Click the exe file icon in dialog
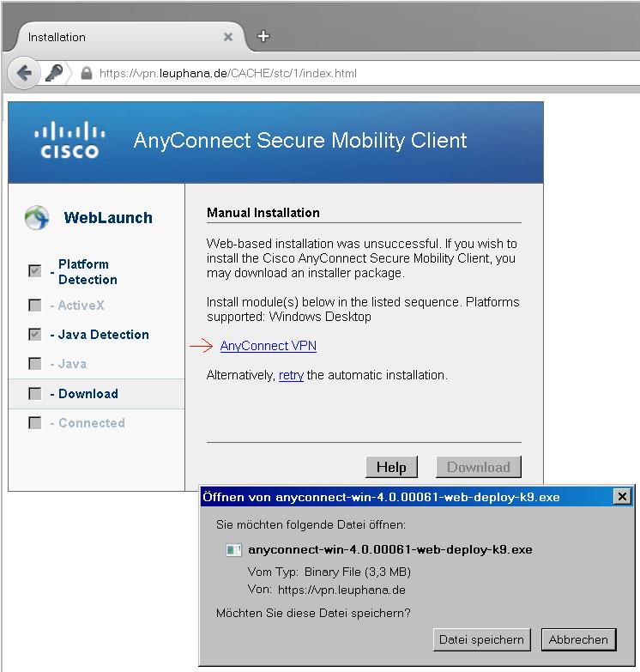The width and height of the screenshot is (640, 672). click(233, 549)
